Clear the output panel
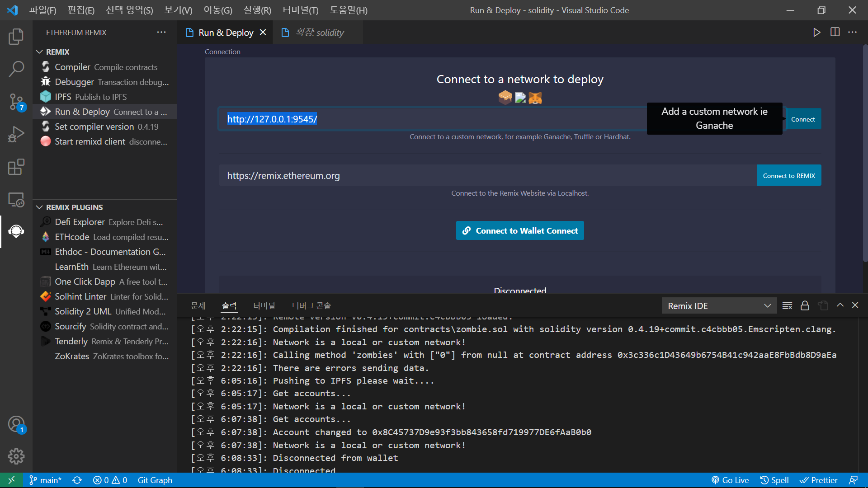The height and width of the screenshot is (488, 868). coord(787,306)
